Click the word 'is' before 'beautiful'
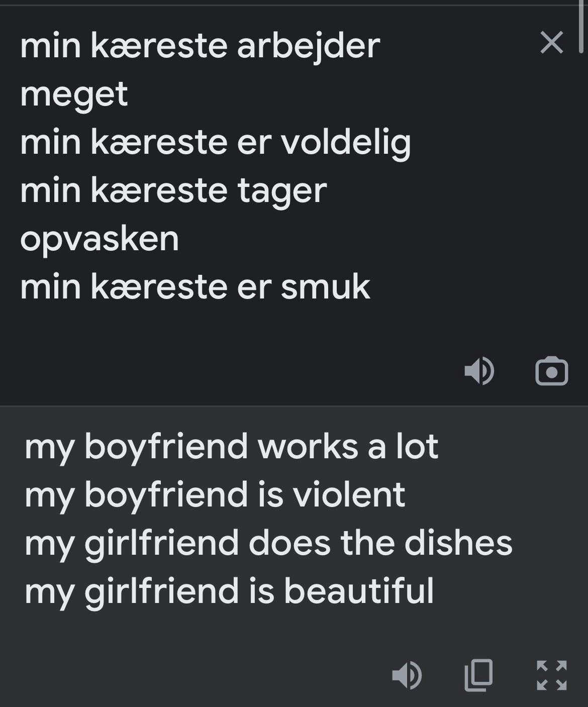This screenshot has height=707, width=588. pos(261,591)
